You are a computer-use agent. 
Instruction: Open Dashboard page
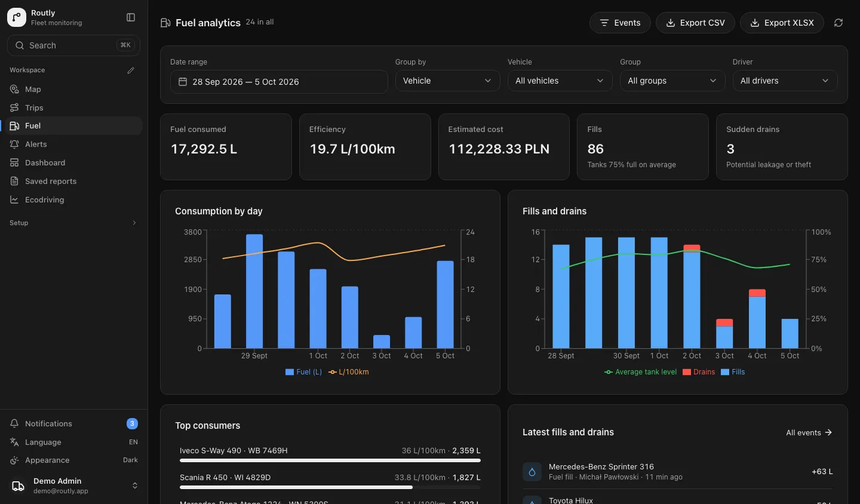point(73,162)
